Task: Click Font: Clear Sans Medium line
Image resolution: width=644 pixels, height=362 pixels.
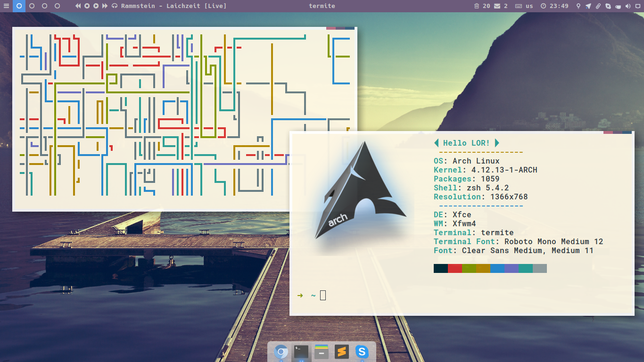Action: pos(513,251)
